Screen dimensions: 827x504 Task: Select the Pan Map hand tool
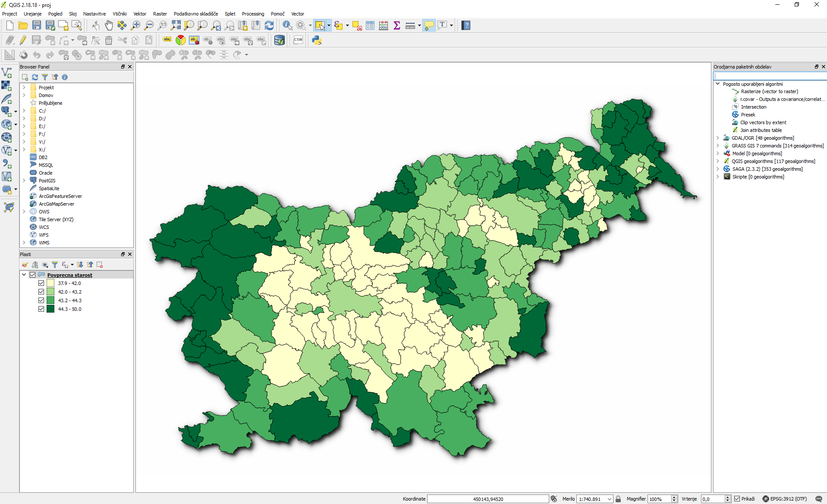pyautogui.click(x=109, y=25)
